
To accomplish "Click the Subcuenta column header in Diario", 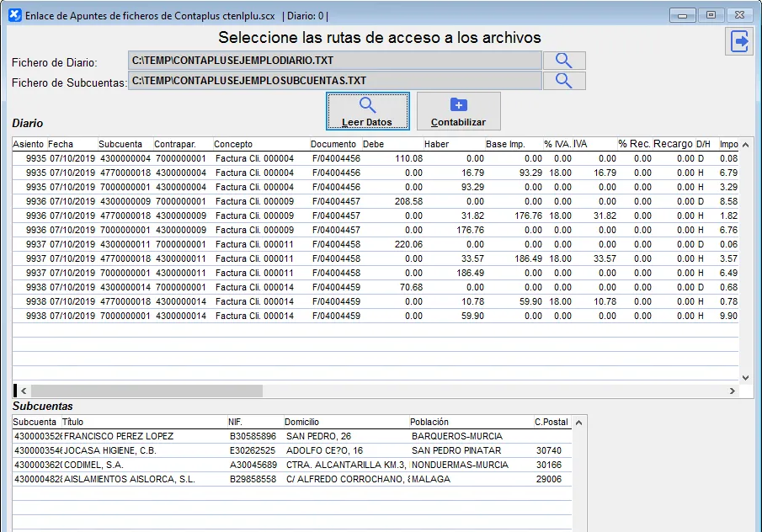I will point(120,144).
